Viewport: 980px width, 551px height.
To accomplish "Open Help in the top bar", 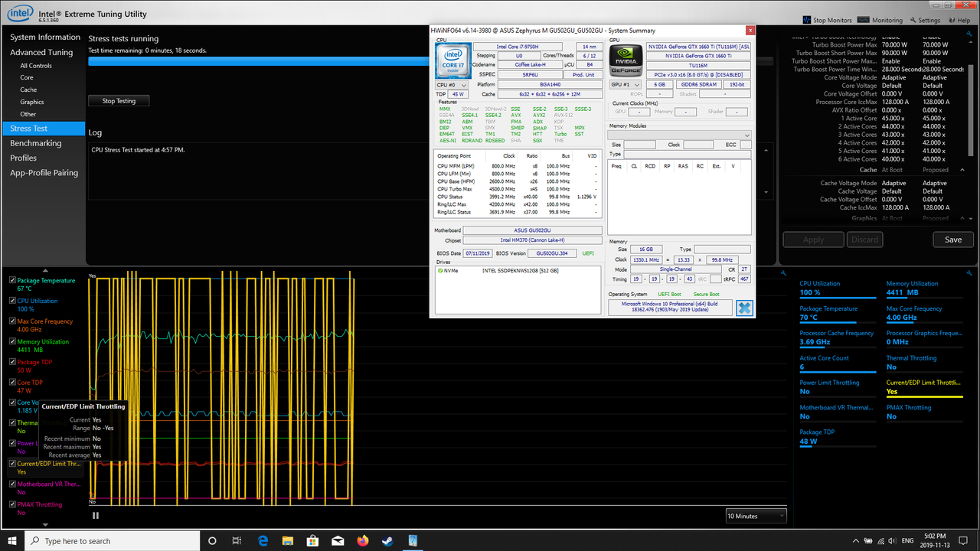I will 959,20.
